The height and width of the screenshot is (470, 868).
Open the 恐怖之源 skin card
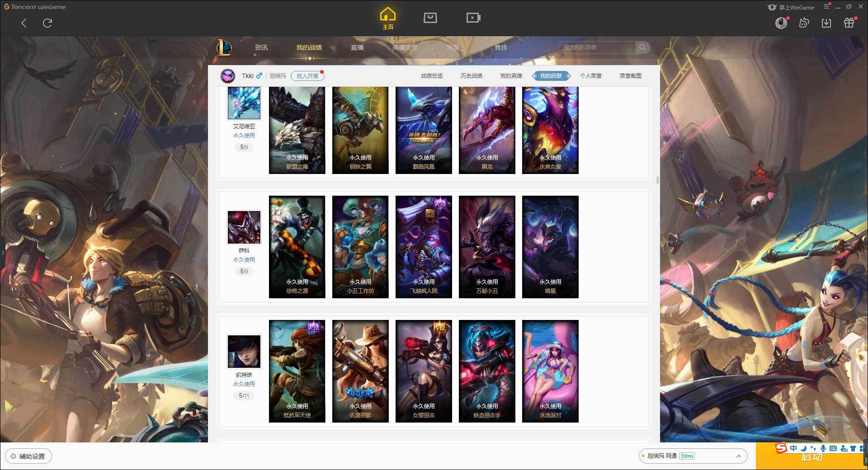[x=297, y=247]
